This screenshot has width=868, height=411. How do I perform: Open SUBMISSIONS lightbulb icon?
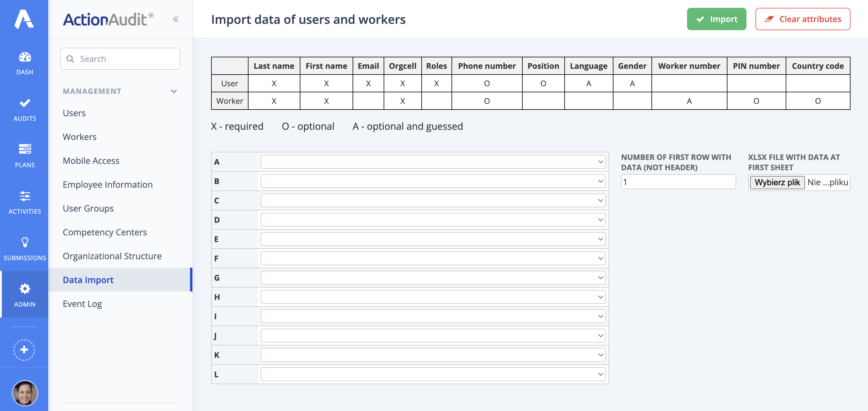pyautogui.click(x=24, y=243)
